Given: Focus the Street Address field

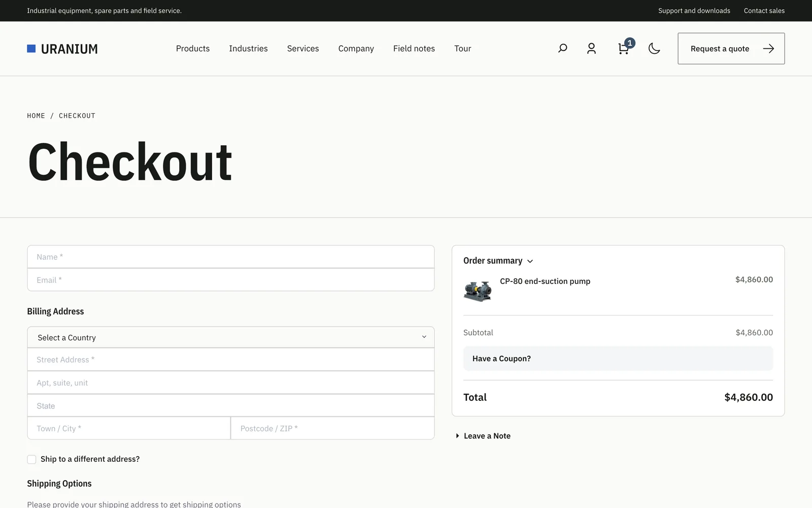Looking at the screenshot, I should pyautogui.click(x=231, y=360).
